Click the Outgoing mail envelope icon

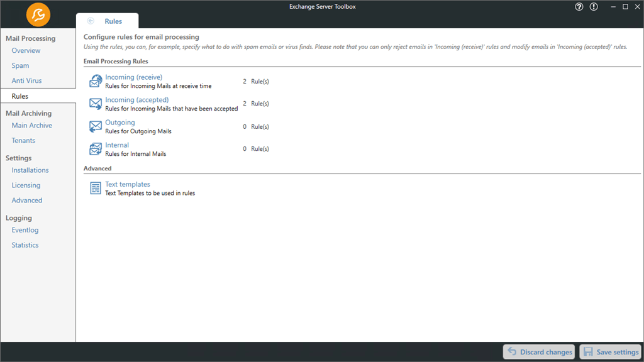[x=96, y=126]
